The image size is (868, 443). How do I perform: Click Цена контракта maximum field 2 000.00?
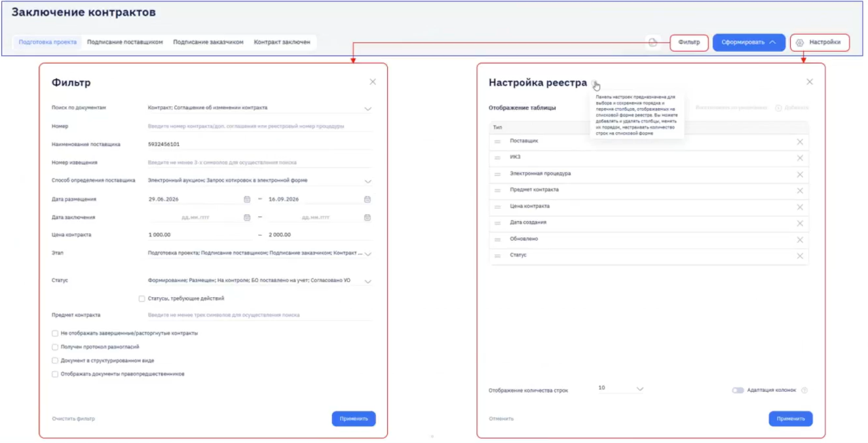point(320,235)
